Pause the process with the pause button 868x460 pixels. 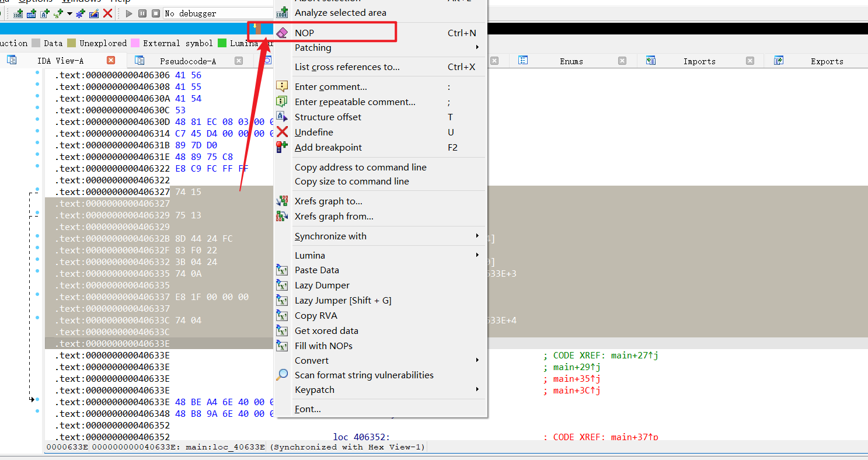pyautogui.click(x=142, y=13)
